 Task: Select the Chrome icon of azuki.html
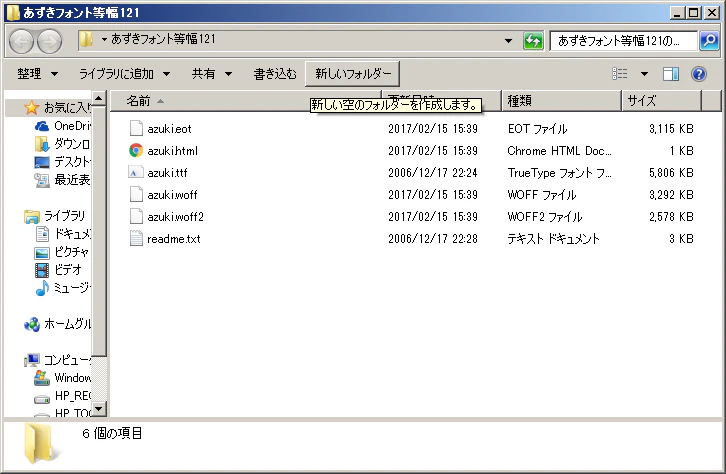coord(136,150)
